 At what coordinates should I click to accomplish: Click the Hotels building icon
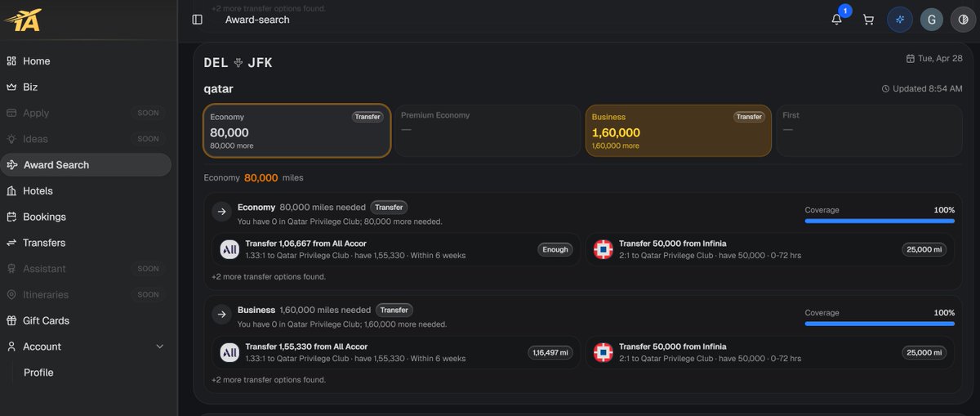[x=11, y=190]
